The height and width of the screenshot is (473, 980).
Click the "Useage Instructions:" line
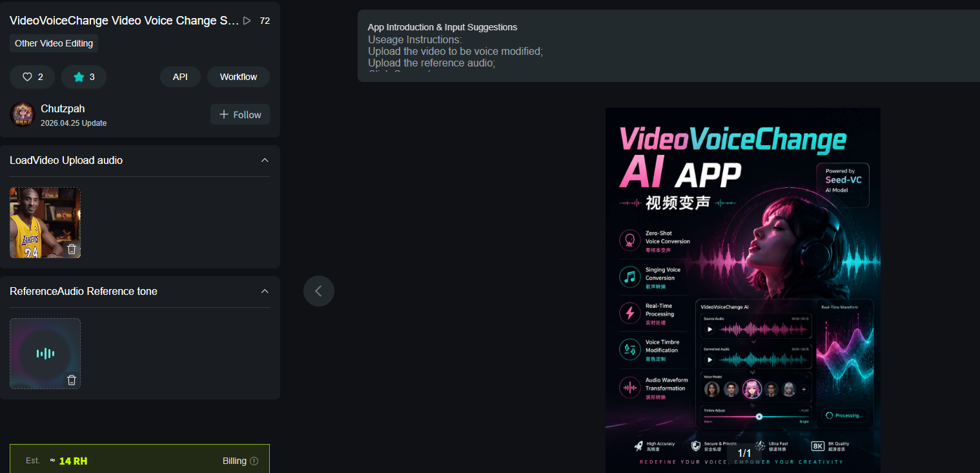[x=415, y=40]
